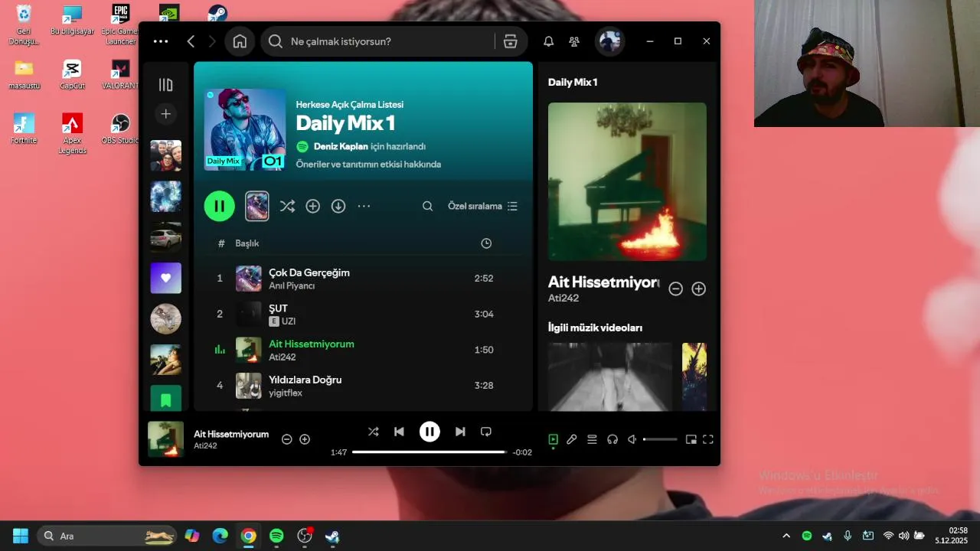Click Daily Mix 1 cover art in header

tap(245, 129)
